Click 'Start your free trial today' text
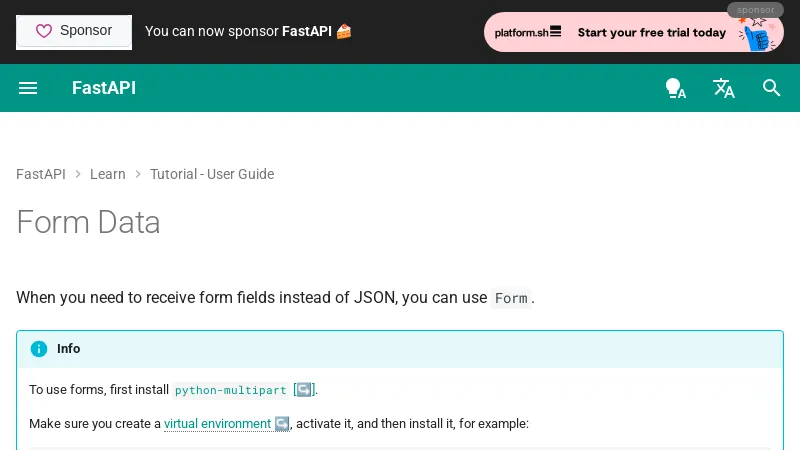The height and width of the screenshot is (450, 800). (x=652, y=32)
